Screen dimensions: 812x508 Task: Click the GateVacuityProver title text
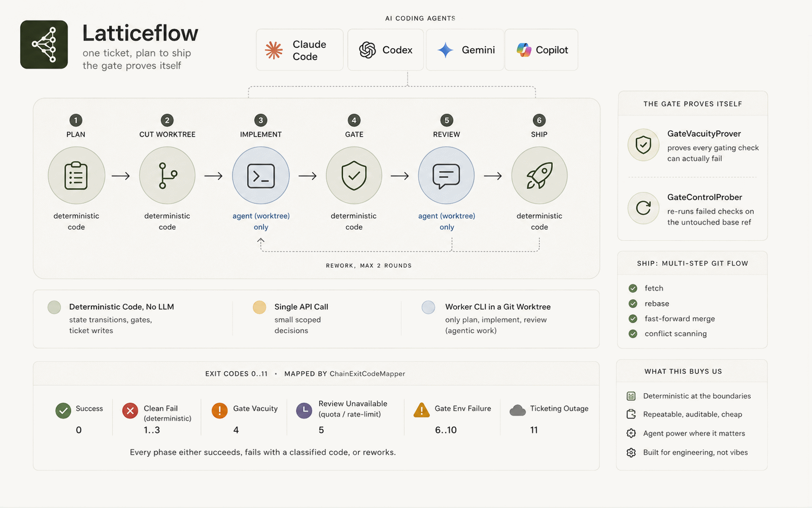pos(704,134)
